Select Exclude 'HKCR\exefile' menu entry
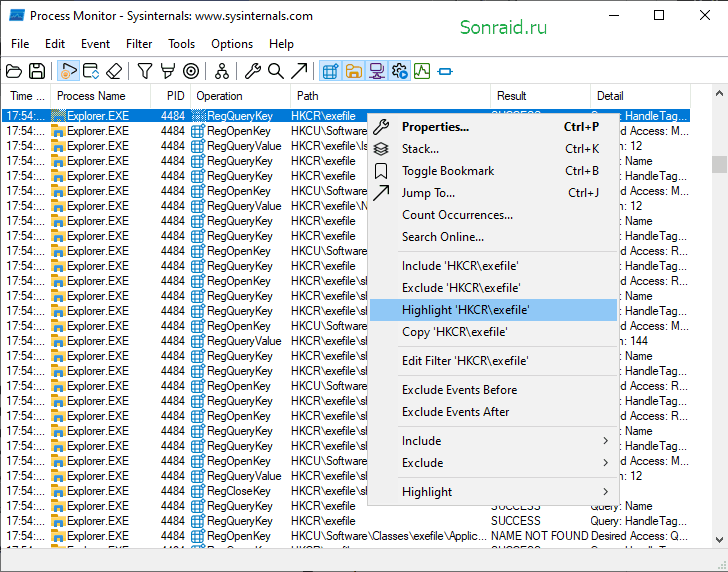This screenshot has height=572, width=728. point(493,288)
